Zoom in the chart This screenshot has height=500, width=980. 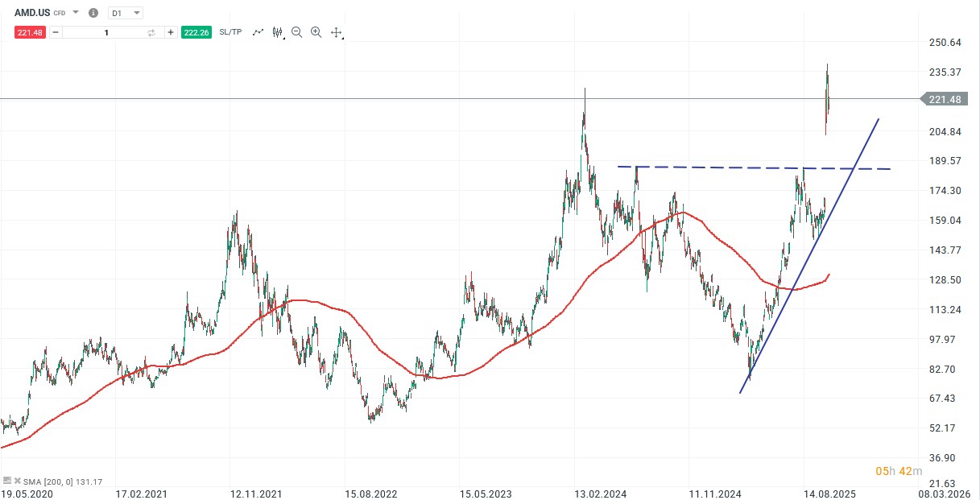pyautogui.click(x=316, y=32)
